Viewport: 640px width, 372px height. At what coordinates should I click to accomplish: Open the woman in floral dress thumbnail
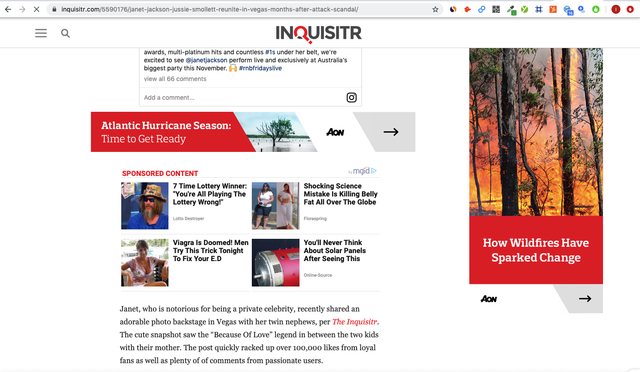[144, 263]
